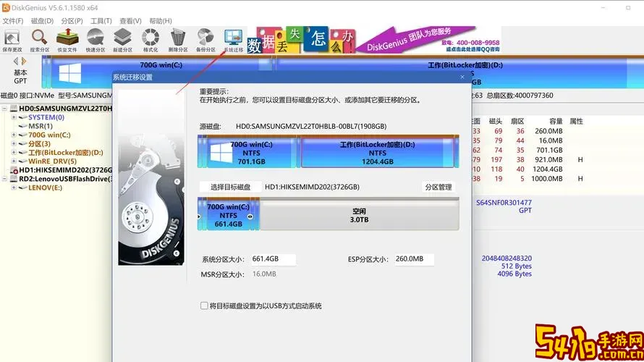The width and height of the screenshot is (644, 362).
Task: Expand the 工作(BitLocker加密)(D:) tree node
Action: (14, 153)
